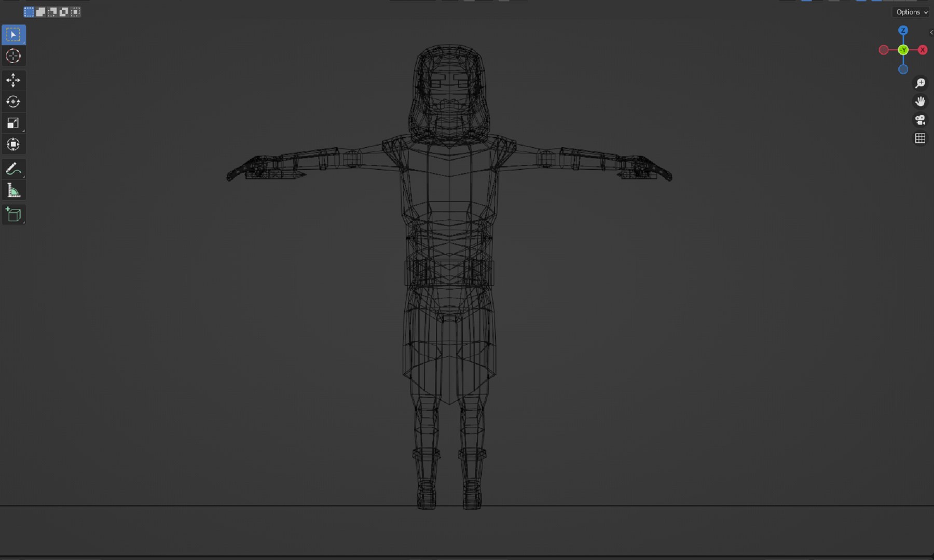
Task: Click the blue Z axis on gizmo
Action: [x=903, y=31]
